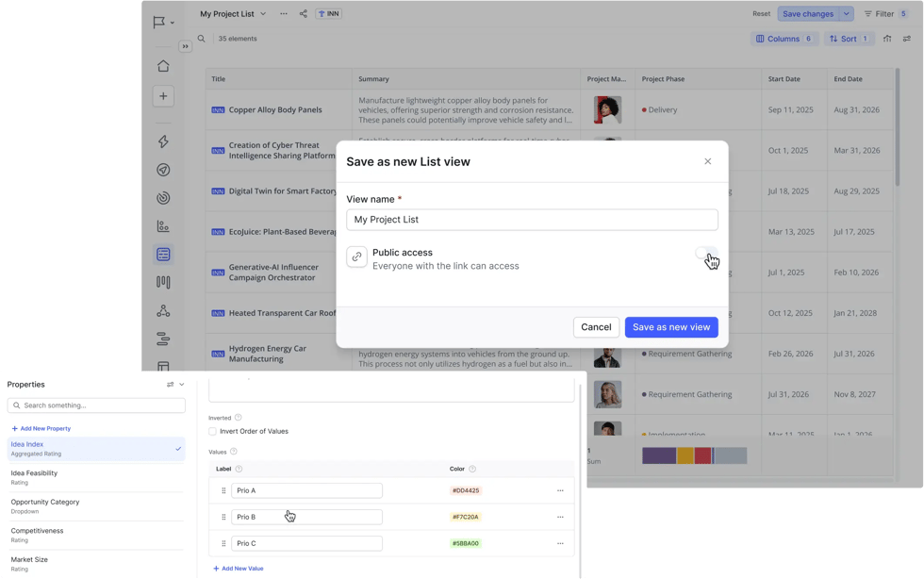This screenshot has height=579, width=924.
Task: Click the home icon in the sidebar
Action: click(163, 66)
